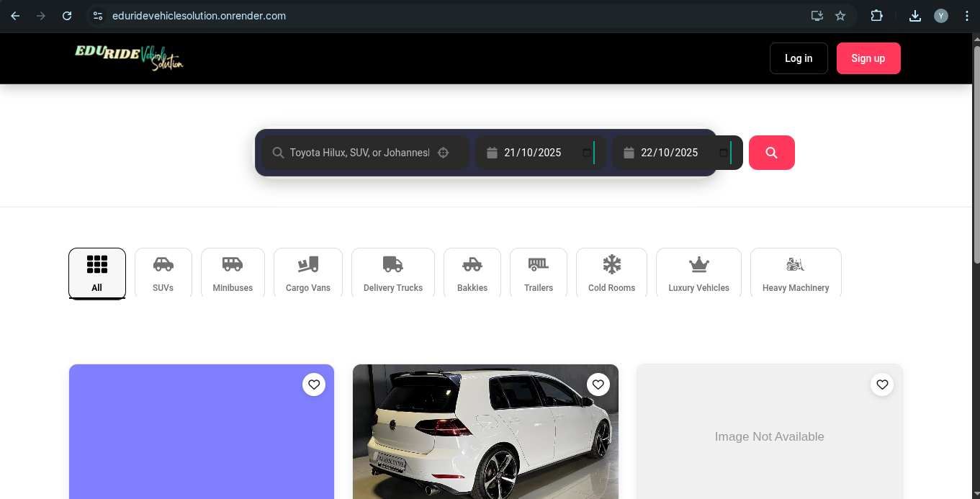
Task: Open the pickup date 21/10/2025 picker
Action: 532,153
